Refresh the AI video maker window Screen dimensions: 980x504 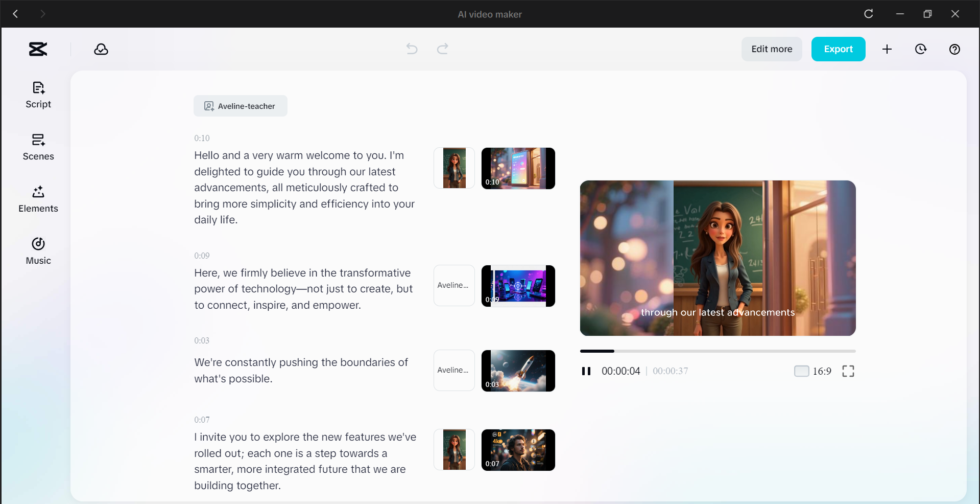[868, 14]
